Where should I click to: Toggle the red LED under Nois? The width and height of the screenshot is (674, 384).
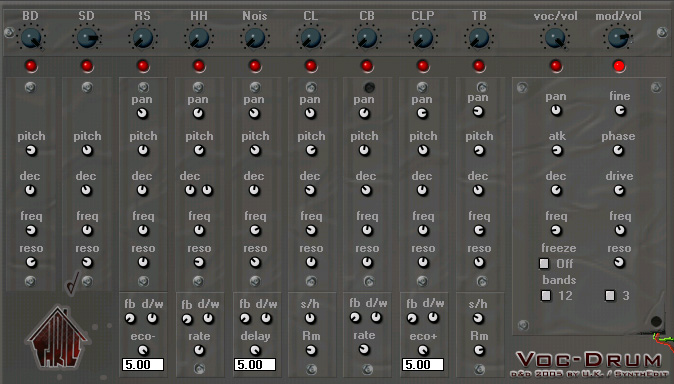click(254, 66)
